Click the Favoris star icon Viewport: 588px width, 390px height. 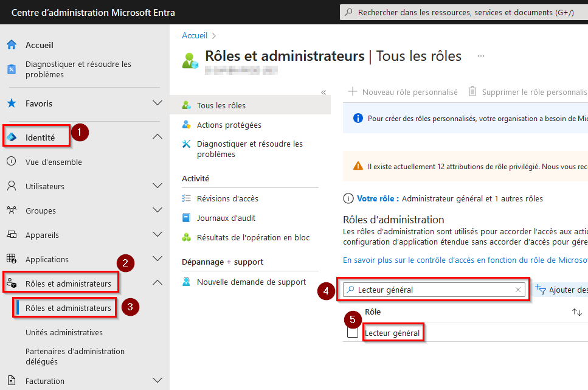point(12,103)
